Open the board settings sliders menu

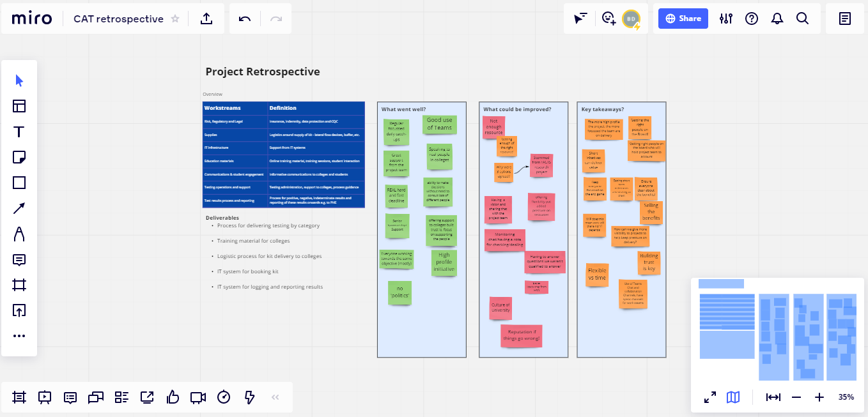pos(725,19)
